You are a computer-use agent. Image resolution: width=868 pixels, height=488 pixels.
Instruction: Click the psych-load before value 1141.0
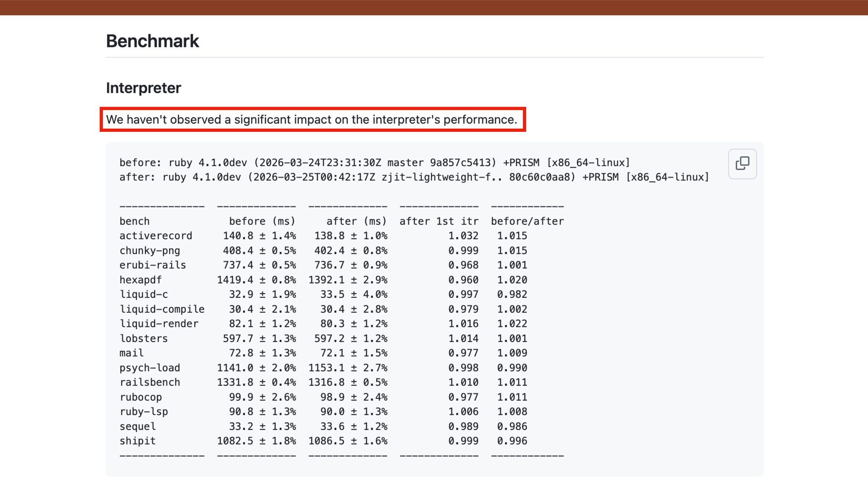[235, 368]
